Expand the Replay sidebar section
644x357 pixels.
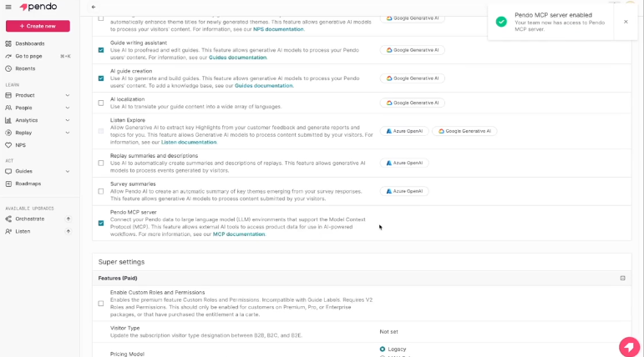(x=68, y=133)
